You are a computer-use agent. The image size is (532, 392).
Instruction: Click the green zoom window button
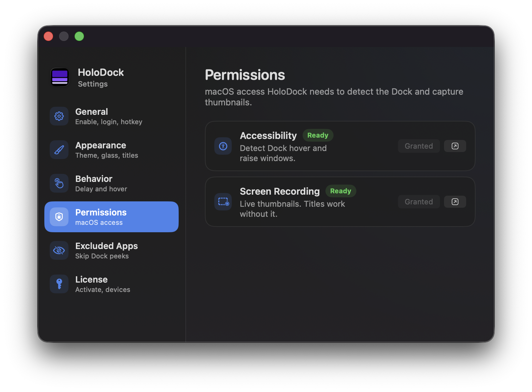click(x=79, y=36)
